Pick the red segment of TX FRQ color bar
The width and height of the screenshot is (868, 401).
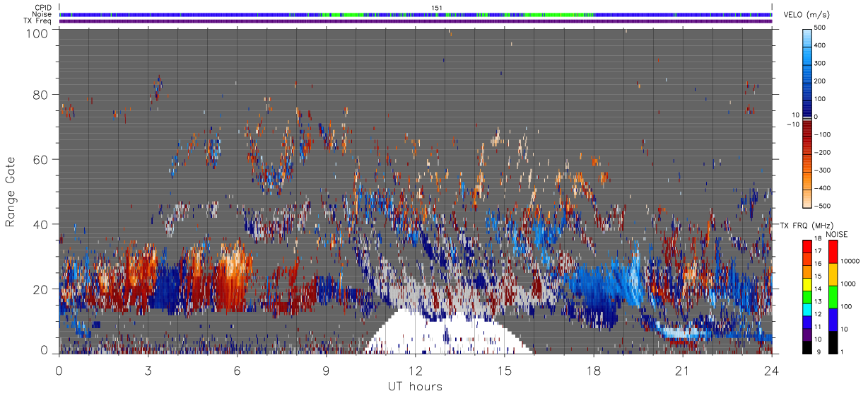pos(807,247)
